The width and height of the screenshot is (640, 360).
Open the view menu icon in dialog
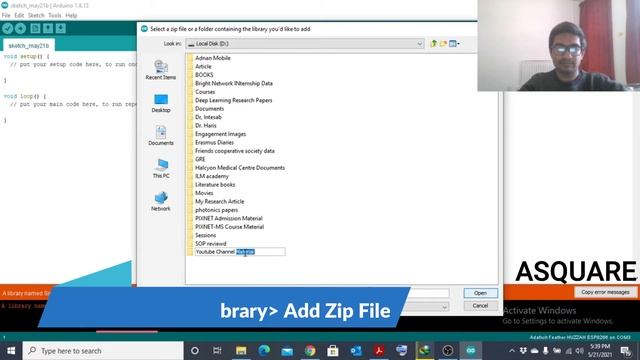point(454,44)
